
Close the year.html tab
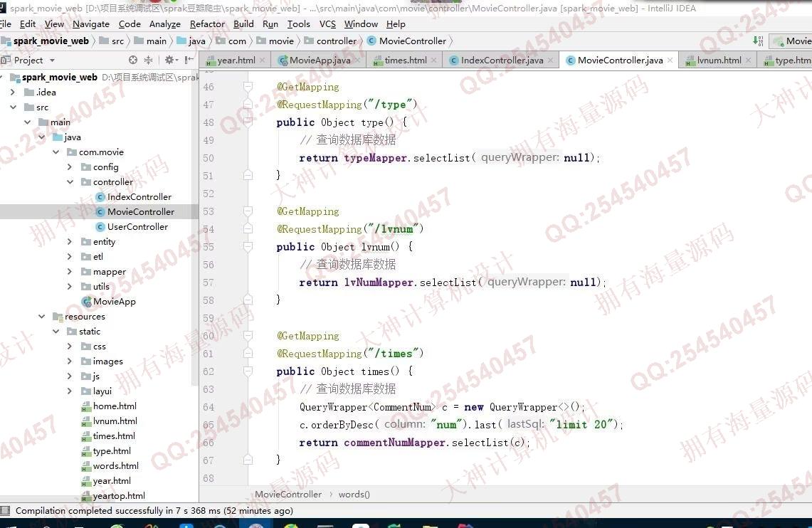262,60
